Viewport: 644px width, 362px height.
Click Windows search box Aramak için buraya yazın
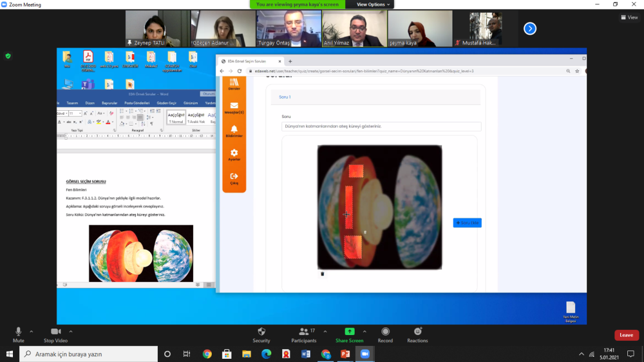(88, 354)
